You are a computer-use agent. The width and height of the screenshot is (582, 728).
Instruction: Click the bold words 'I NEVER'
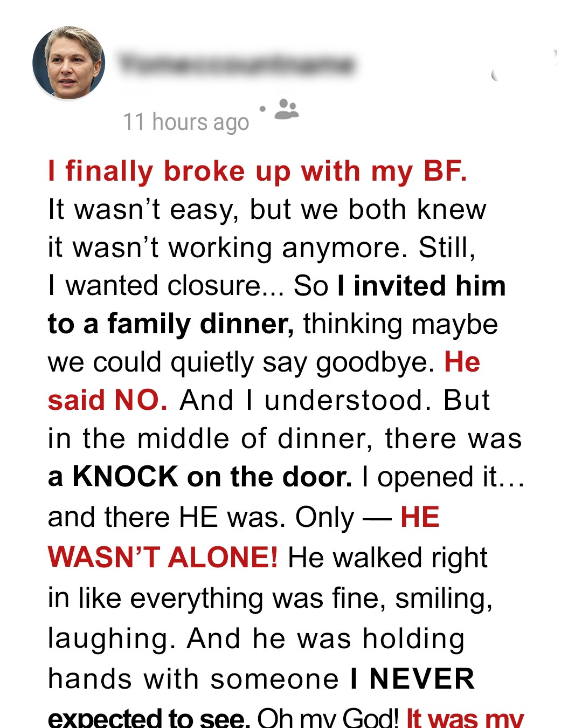pyautogui.click(x=412, y=678)
